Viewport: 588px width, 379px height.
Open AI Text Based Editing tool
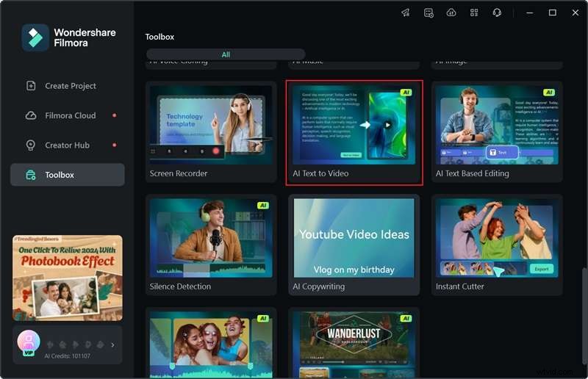pyautogui.click(x=497, y=132)
